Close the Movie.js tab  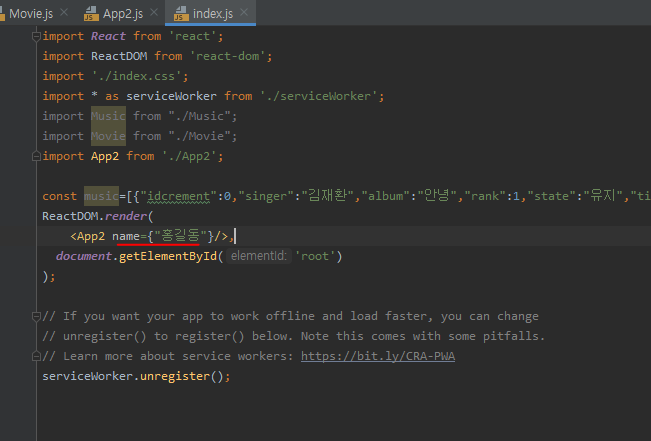point(64,12)
